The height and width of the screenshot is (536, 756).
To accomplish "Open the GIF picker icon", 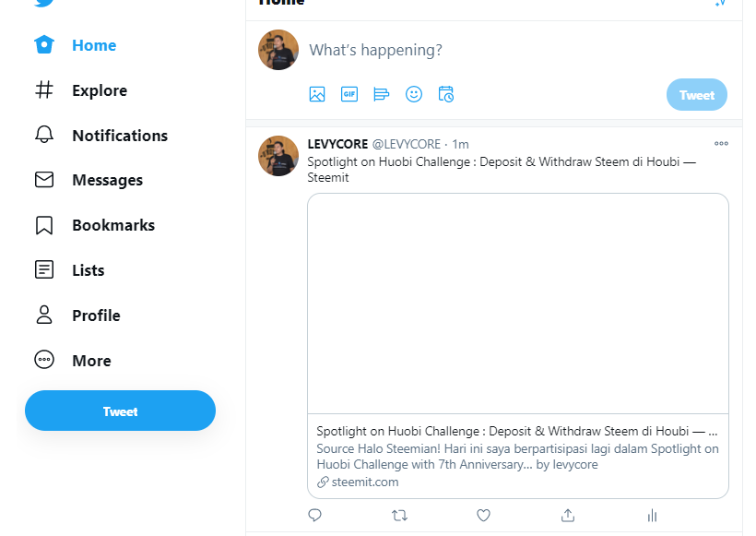I will pos(349,94).
